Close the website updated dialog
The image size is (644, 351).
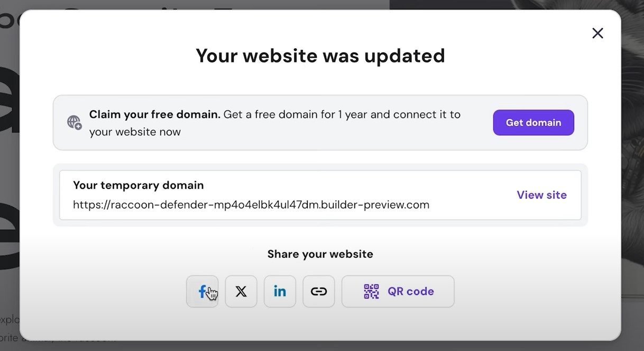pyautogui.click(x=597, y=33)
